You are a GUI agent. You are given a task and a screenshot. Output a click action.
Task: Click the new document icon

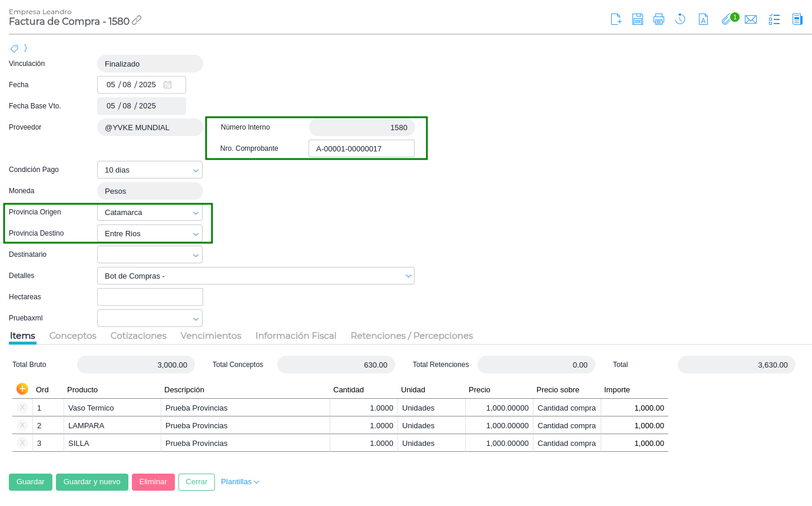tap(616, 19)
